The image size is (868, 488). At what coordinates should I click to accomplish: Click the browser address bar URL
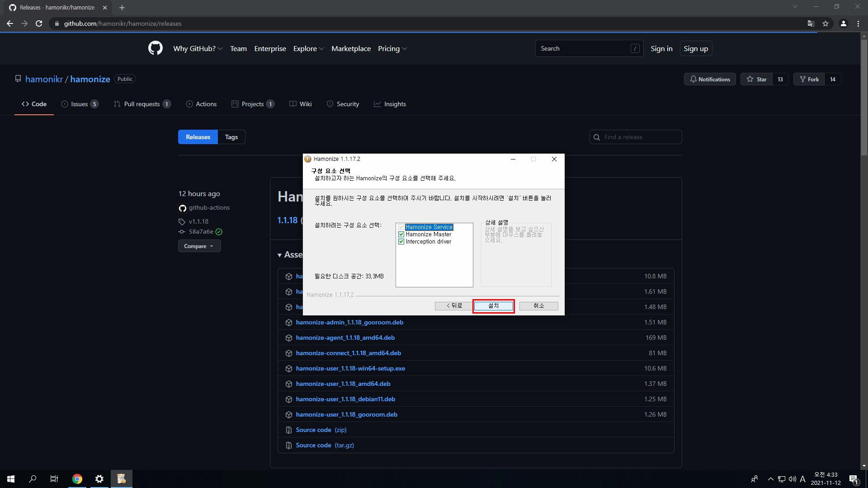point(123,23)
